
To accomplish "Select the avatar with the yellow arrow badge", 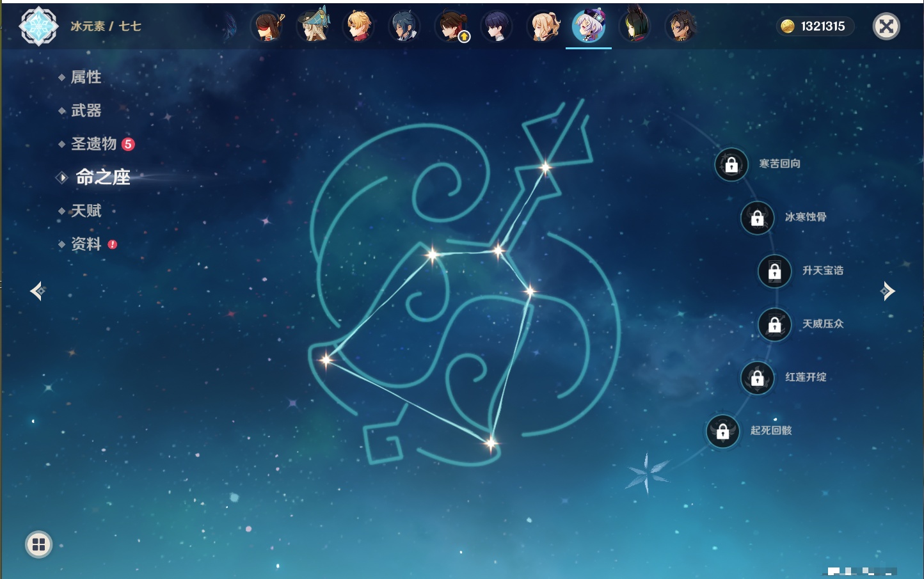I will pyautogui.click(x=451, y=26).
